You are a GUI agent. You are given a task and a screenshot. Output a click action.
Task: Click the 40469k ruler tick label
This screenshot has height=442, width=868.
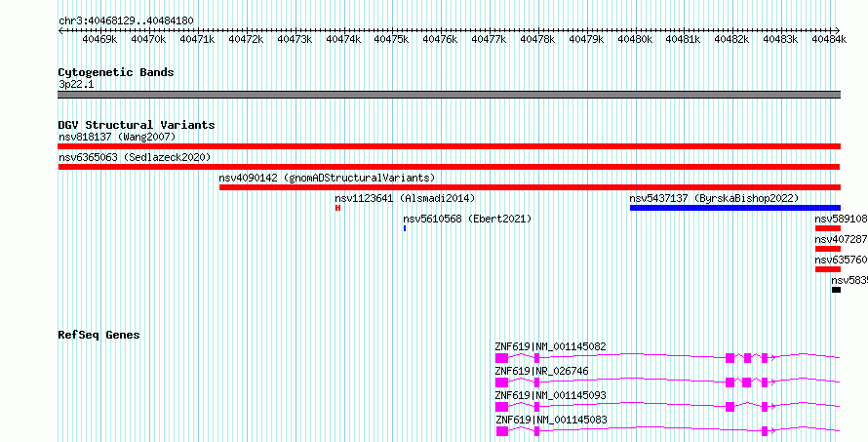coord(99,39)
